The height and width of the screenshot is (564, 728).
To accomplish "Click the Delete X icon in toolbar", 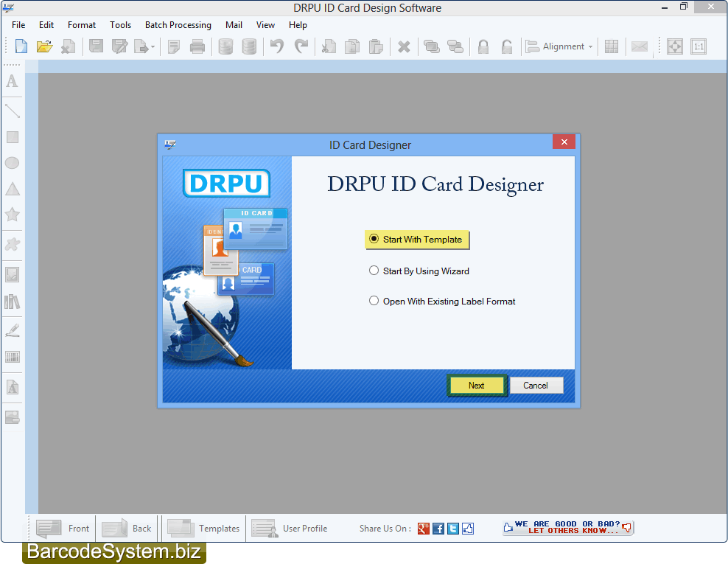I will (404, 46).
